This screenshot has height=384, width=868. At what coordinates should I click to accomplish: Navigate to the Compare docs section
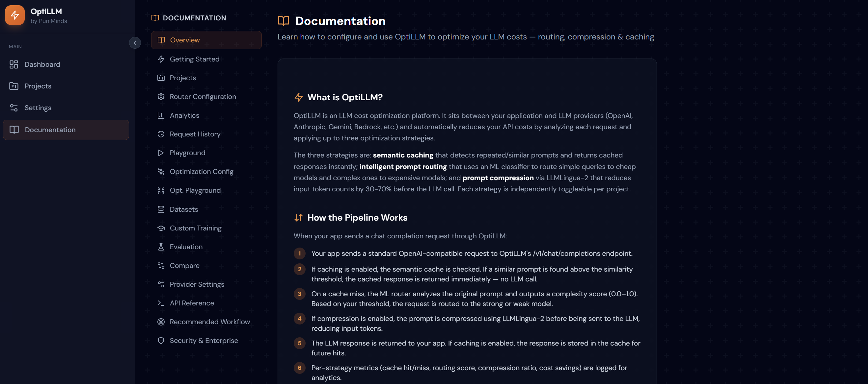184,266
